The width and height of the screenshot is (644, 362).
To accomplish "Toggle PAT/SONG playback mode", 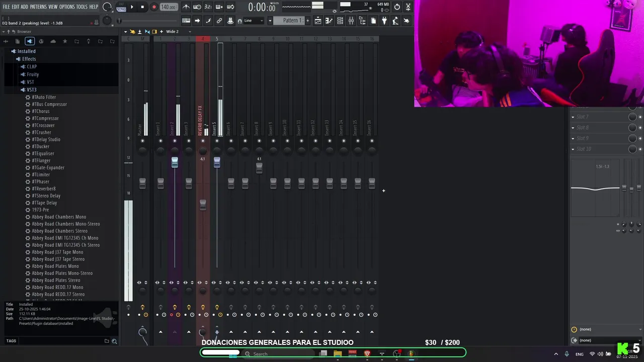I will [x=121, y=8].
